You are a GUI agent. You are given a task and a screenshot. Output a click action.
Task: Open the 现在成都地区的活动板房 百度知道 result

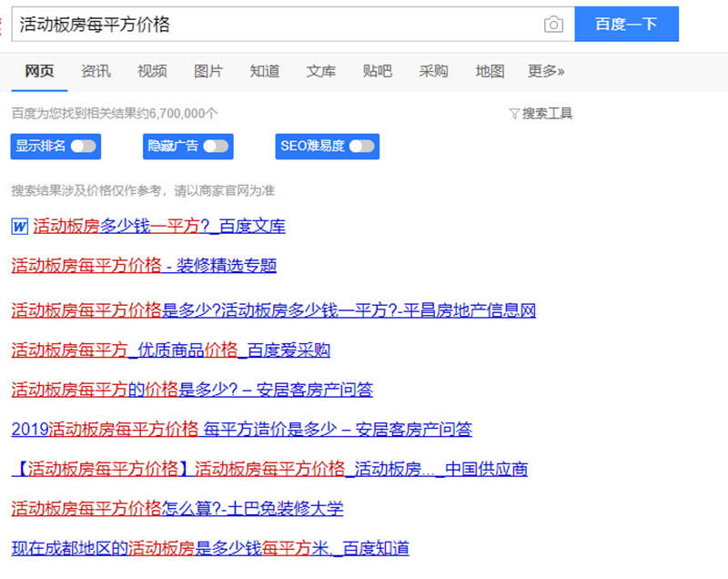tap(210, 548)
